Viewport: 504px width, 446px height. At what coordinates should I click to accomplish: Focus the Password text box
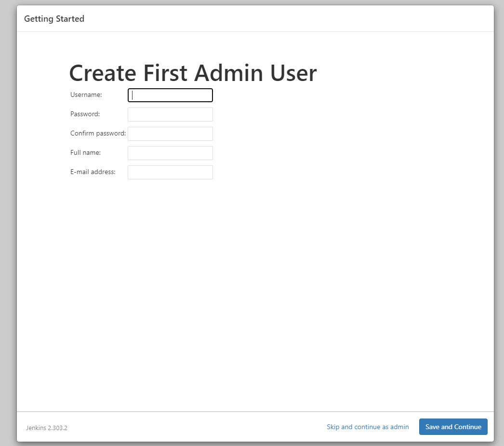coord(170,115)
